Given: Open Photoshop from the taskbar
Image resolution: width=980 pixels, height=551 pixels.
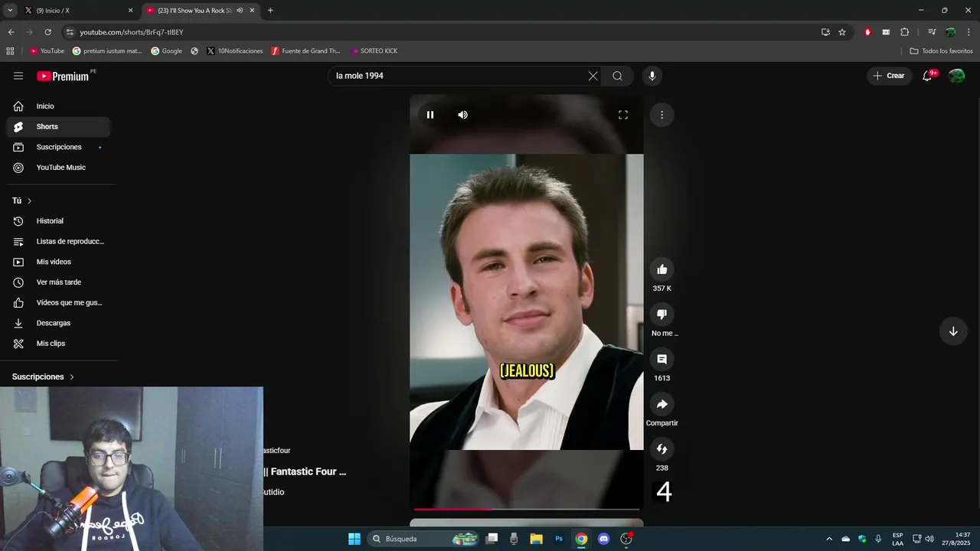Looking at the screenshot, I should (559, 539).
